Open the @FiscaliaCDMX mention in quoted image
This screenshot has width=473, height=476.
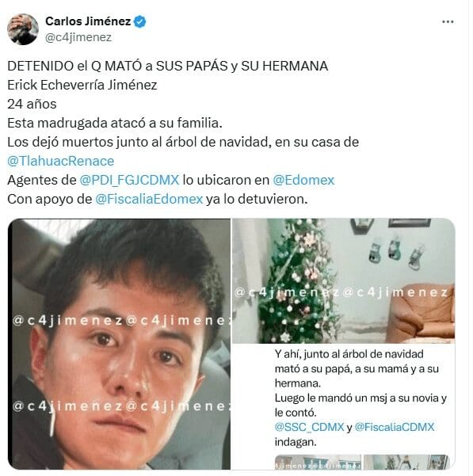click(x=395, y=427)
